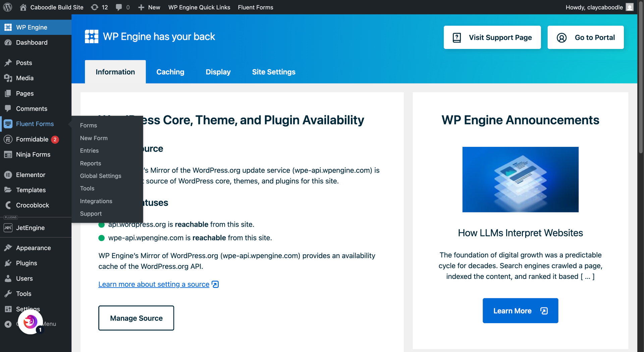Viewport: 644px width, 352px height.
Task: Click the Visit Support Page button
Action: [x=492, y=37]
